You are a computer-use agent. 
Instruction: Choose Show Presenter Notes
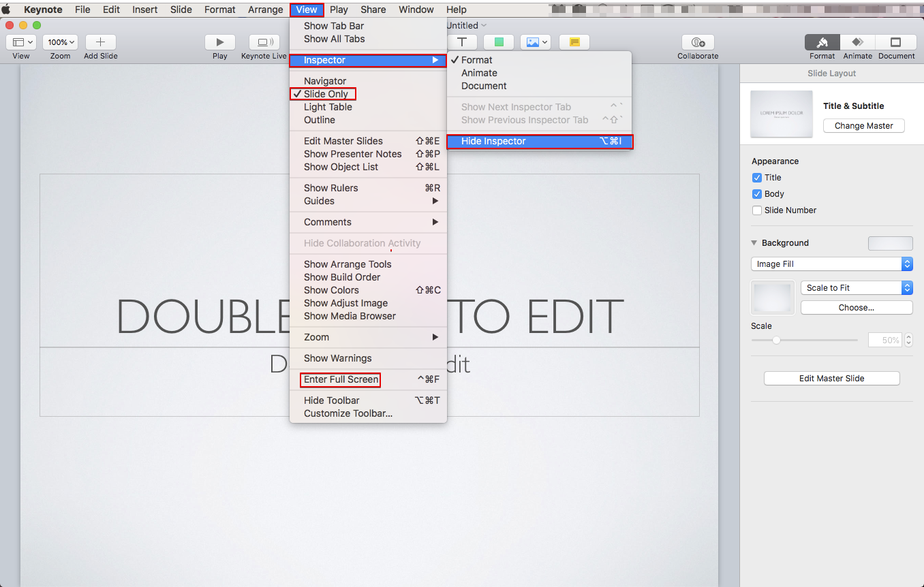pyautogui.click(x=368, y=154)
